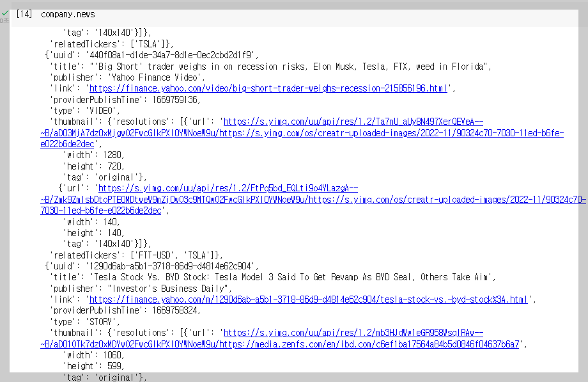Click the Investor's Business Daily publisher text
This screenshot has width=588, height=382.
167,289
